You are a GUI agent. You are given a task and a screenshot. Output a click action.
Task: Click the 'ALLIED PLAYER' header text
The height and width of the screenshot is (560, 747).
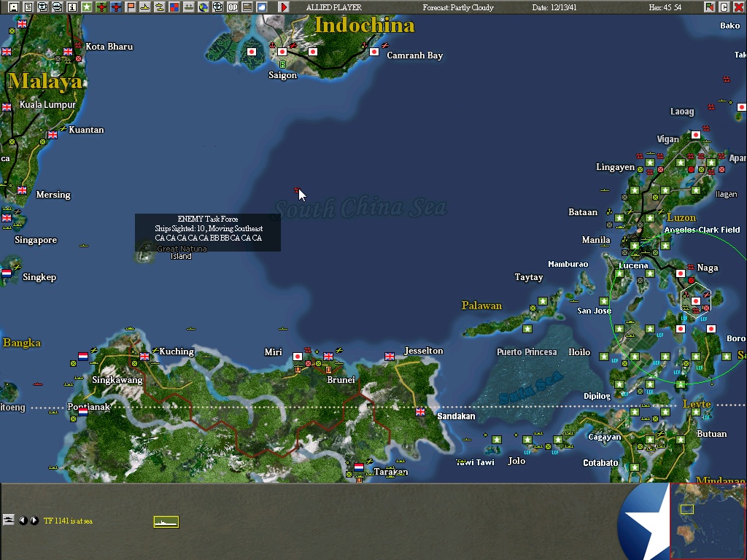coord(334,7)
